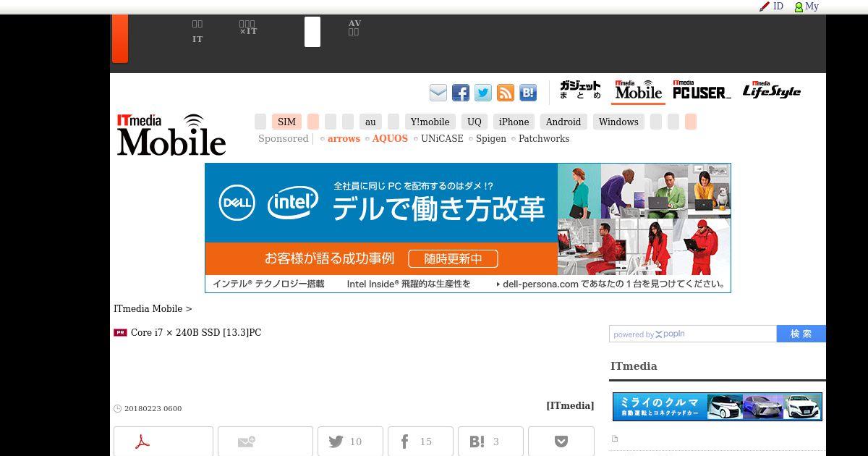Viewport: 868px width, 456px height.
Task: Click the PDF print icon button
Action: (163, 442)
